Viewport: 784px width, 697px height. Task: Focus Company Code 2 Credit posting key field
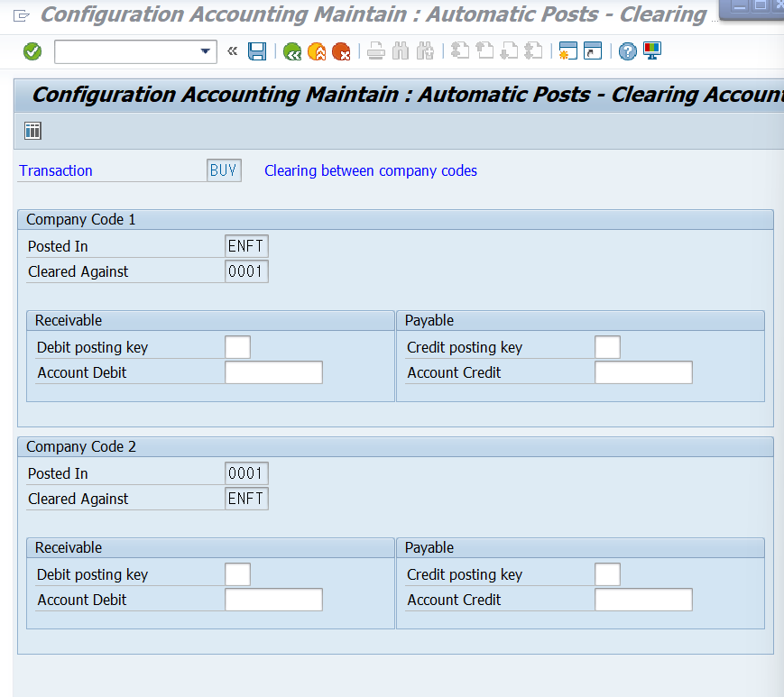tap(607, 574)
